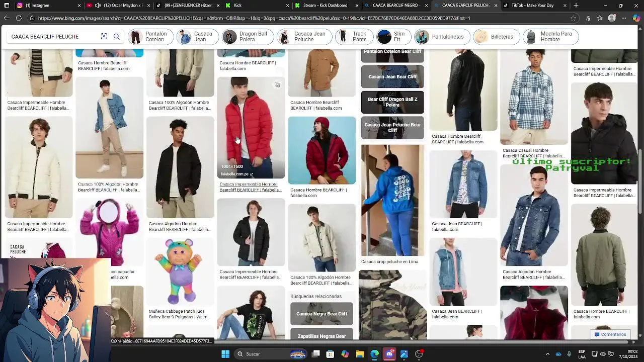Select Billeteras filter chip
The image size is (644, 362).
[x=496, y=37]
